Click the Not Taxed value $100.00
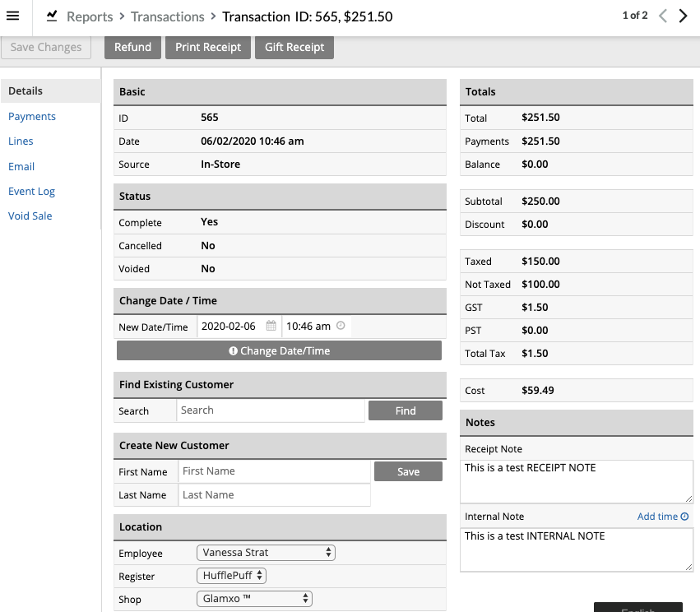The width and height of the screenshot is (700, 612). pyautogui.click(x=540, y=285)
